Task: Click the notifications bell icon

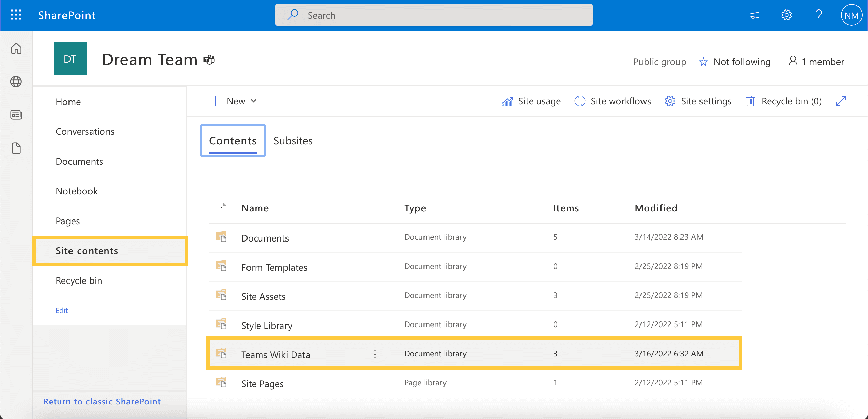Action: pos(753,15)
